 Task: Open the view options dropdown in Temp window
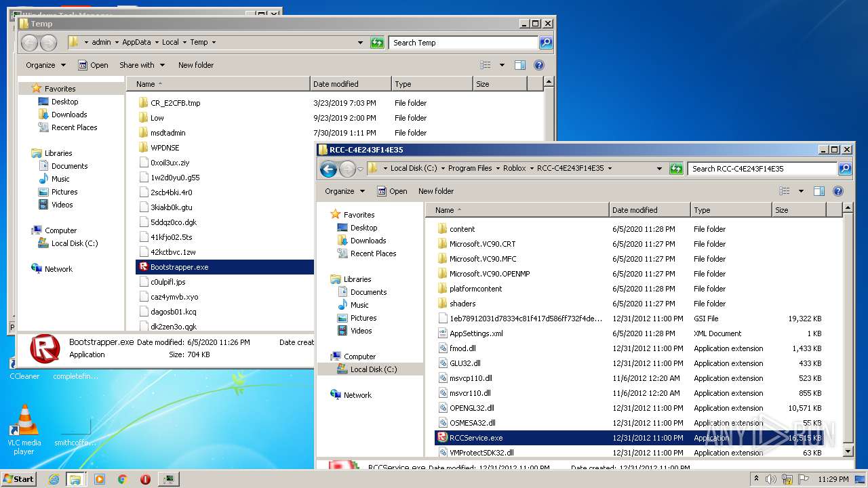[x=502, y=65]
